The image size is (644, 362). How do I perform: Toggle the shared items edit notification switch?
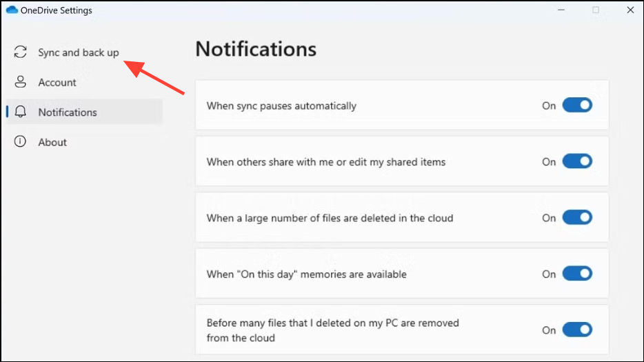click(577, 161)
